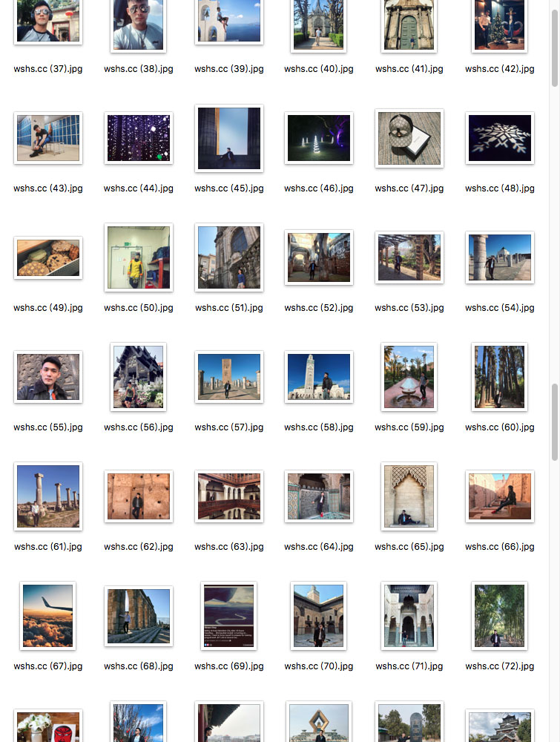Select the wshs.cc (57).jpg tower thumbnail
Viewport: 560px width, 742px height.
coord(229,377)
